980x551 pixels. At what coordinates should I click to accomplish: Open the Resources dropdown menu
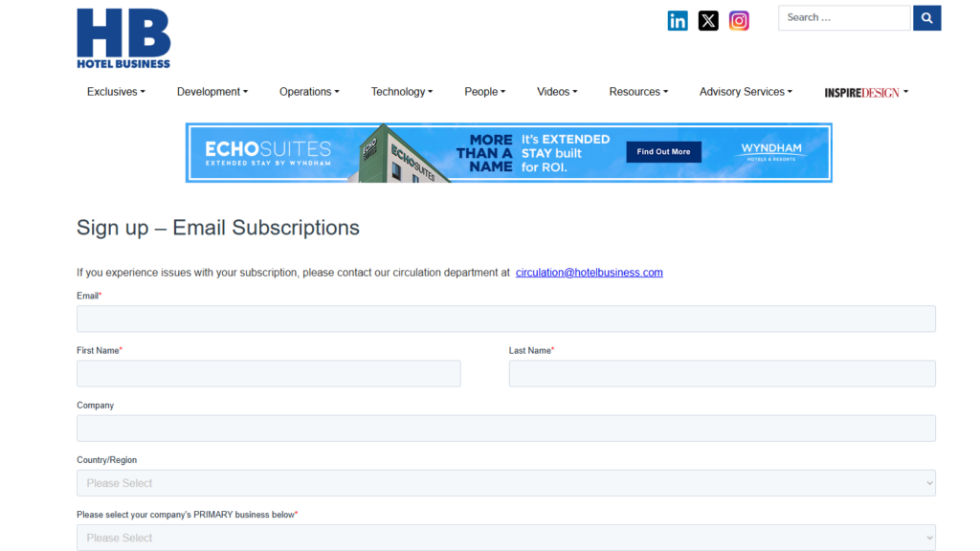[638, 92]
